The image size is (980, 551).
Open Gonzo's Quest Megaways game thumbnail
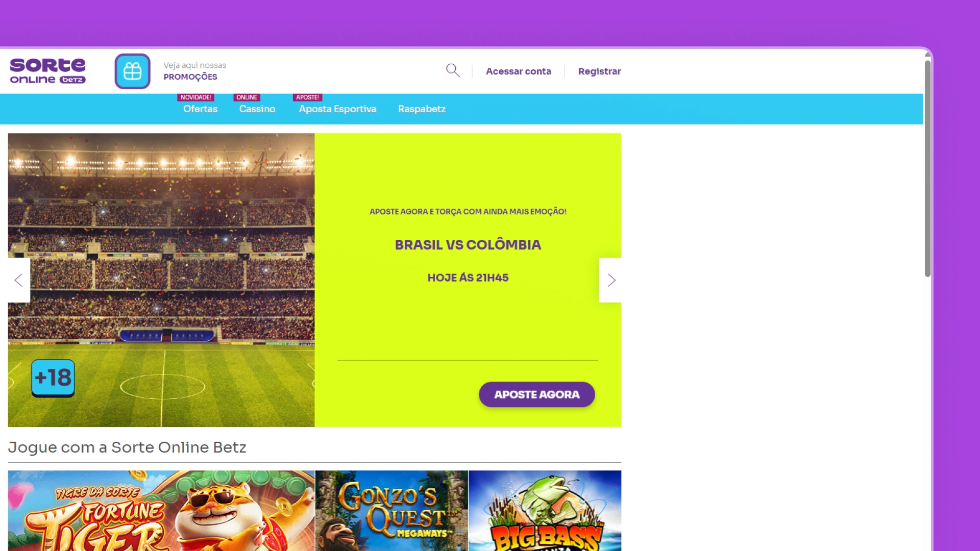(x=391, y=511)
